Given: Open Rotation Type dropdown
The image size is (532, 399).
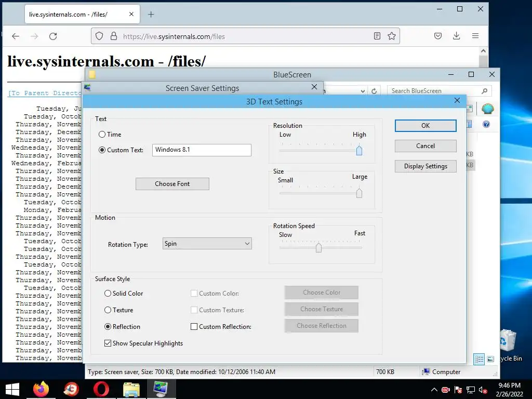Looking at the screenshot, I should (207, 243).
